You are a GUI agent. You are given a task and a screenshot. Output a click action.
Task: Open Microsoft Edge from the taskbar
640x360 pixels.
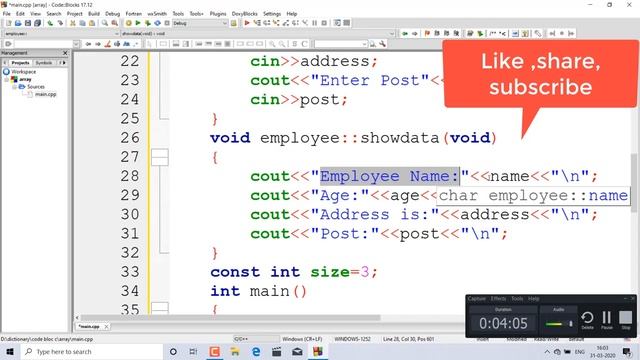[256, 351]
